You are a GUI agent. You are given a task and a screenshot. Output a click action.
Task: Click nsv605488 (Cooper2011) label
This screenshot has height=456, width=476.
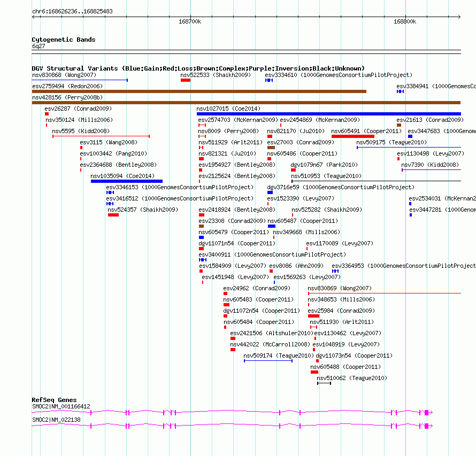click(346, 367)
